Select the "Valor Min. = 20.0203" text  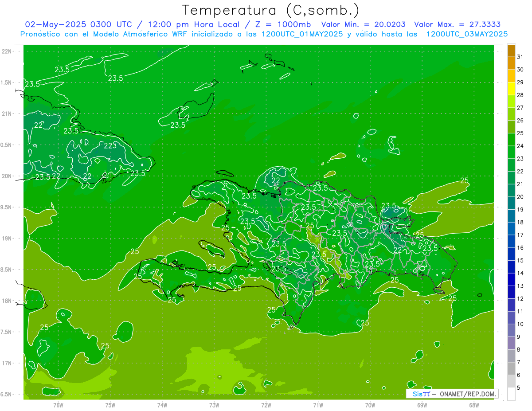(x=363, y=24)
